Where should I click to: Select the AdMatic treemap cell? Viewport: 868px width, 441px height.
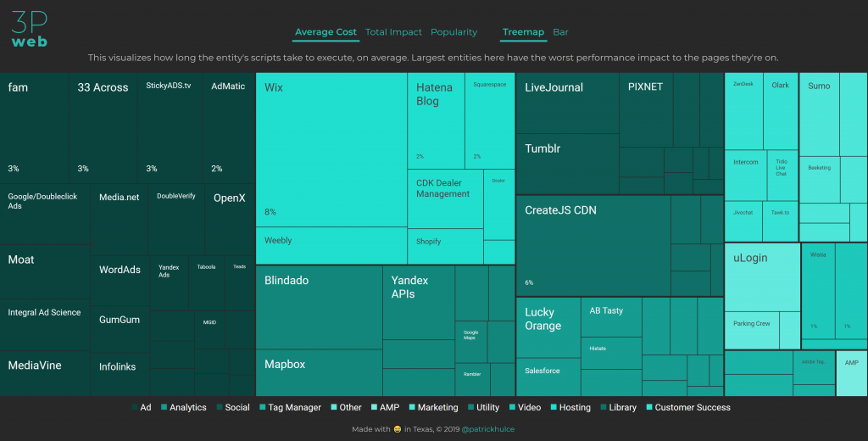(x=229, y=128)
